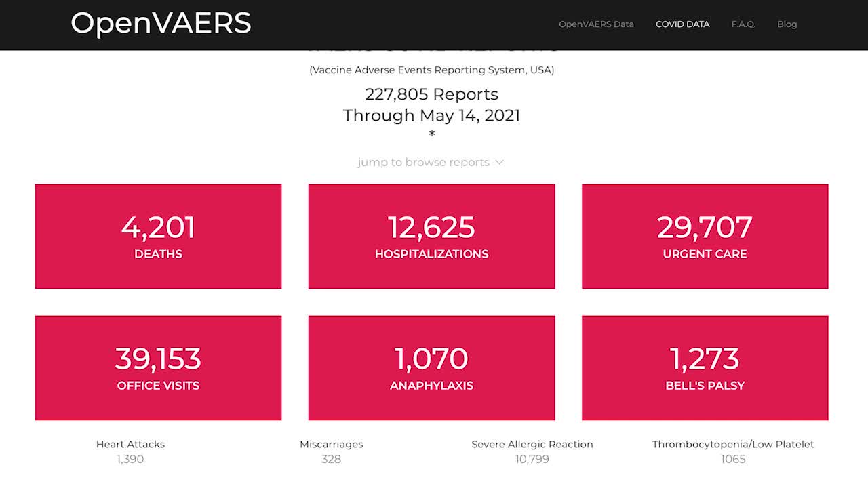Click the 10,799 allergic reaction count
Image resolution: width=868 pixels, height=488 pixels.
pos(532,460)
